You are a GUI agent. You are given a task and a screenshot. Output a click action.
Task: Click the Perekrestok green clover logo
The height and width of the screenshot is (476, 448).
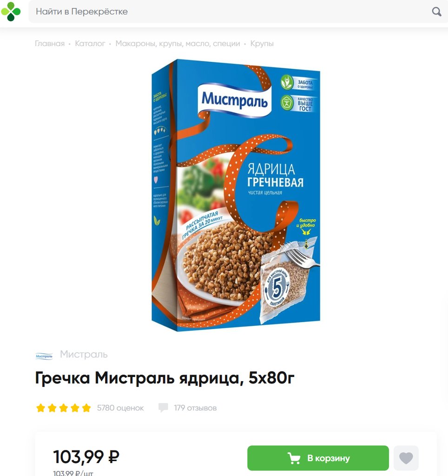(11, 12)
